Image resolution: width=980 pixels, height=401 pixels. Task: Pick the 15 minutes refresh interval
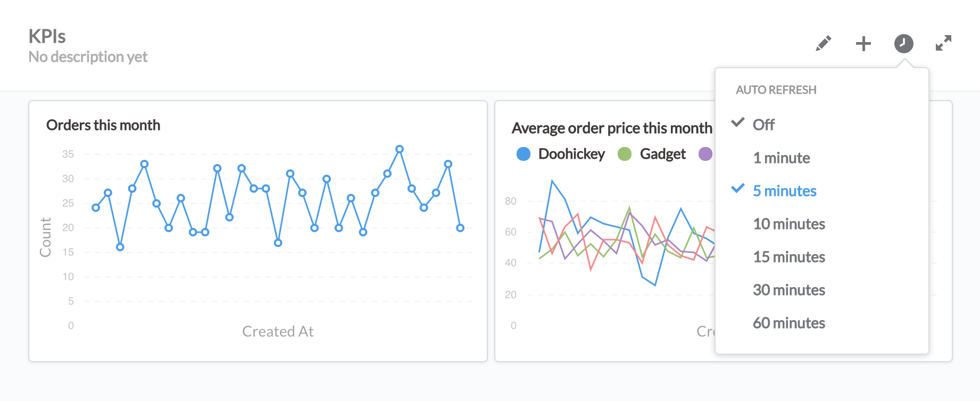[788, 257]
